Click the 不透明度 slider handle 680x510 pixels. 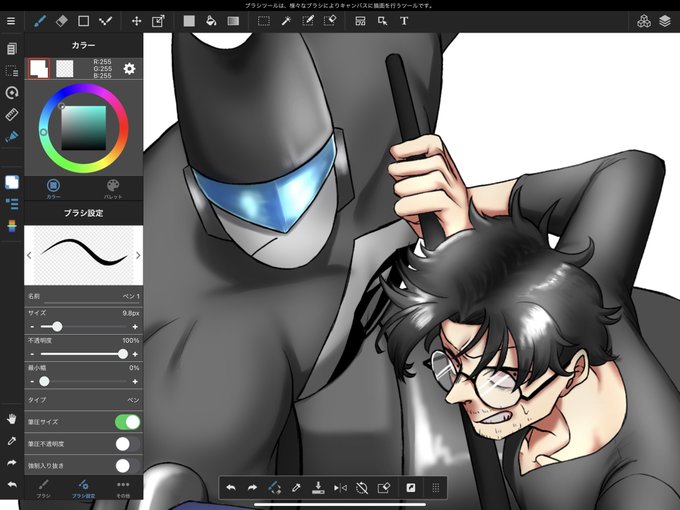coord(123,354)
